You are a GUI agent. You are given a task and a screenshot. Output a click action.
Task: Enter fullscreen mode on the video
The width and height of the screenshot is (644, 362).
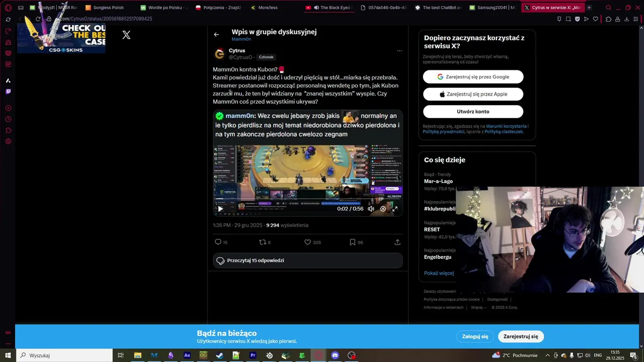pos(395,209)
